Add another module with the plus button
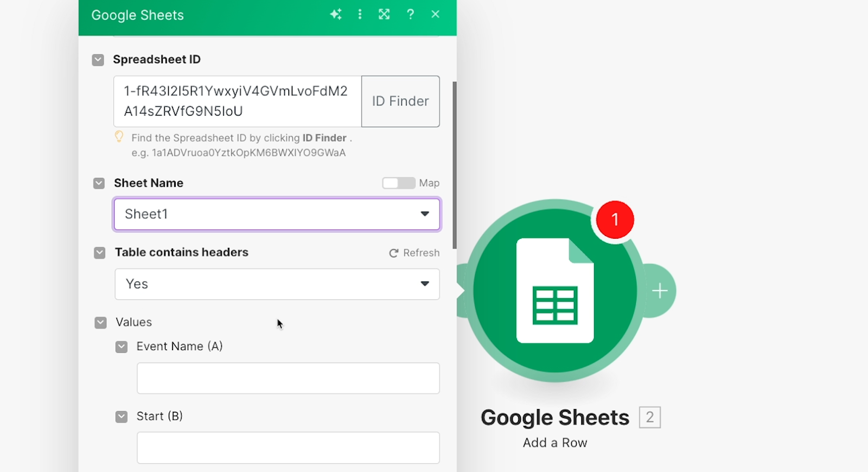The width and height of the screenshot is (868, 472). (660, 291)
